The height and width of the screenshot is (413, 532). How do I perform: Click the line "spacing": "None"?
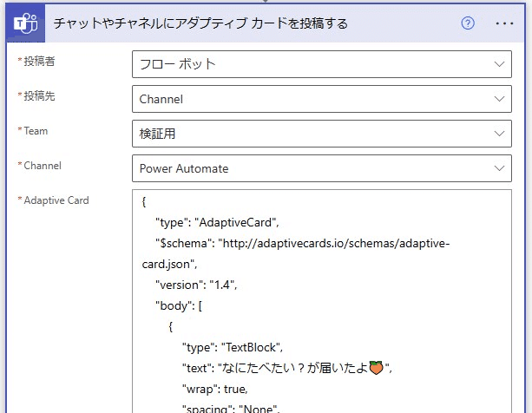coord(231,409)
